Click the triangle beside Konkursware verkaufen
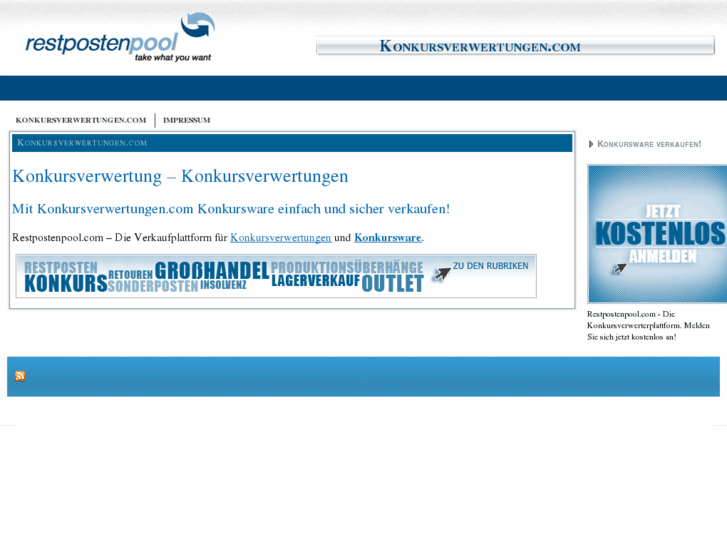 pos(591,144)
